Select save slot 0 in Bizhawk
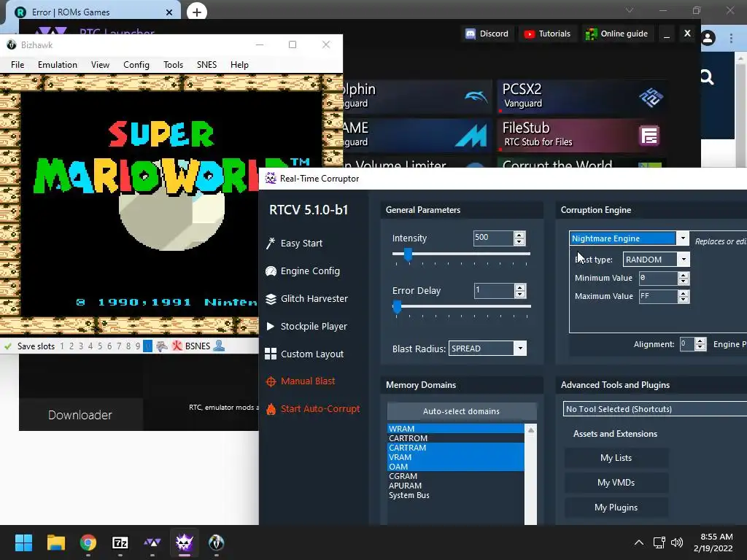 (147, 346)
